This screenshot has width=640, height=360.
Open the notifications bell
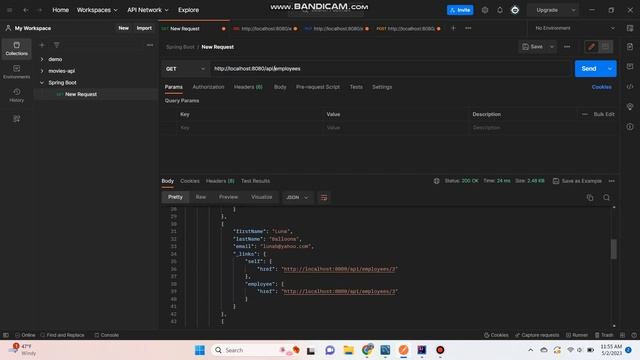point(500,10)
